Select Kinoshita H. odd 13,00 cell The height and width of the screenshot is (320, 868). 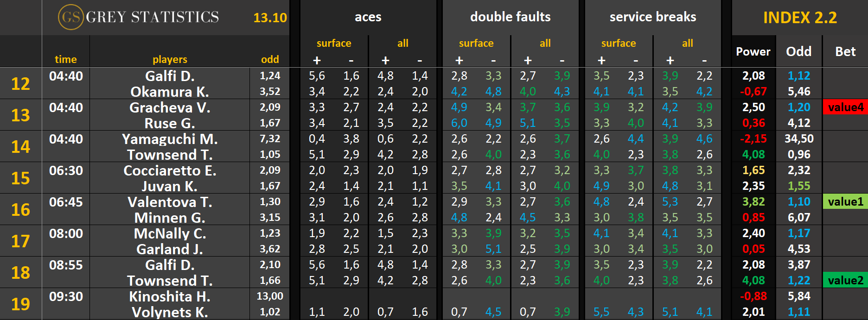[270, 296]
